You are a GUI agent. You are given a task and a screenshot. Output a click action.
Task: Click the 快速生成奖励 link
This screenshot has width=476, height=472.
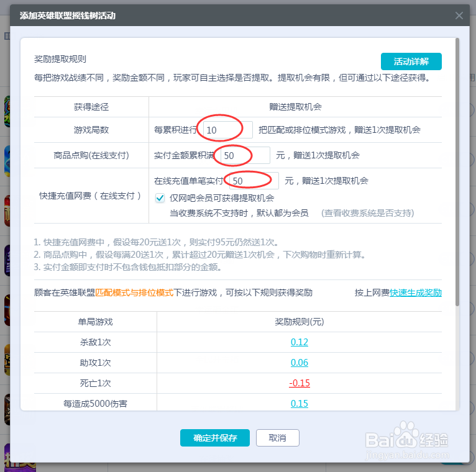pos(416,293)
